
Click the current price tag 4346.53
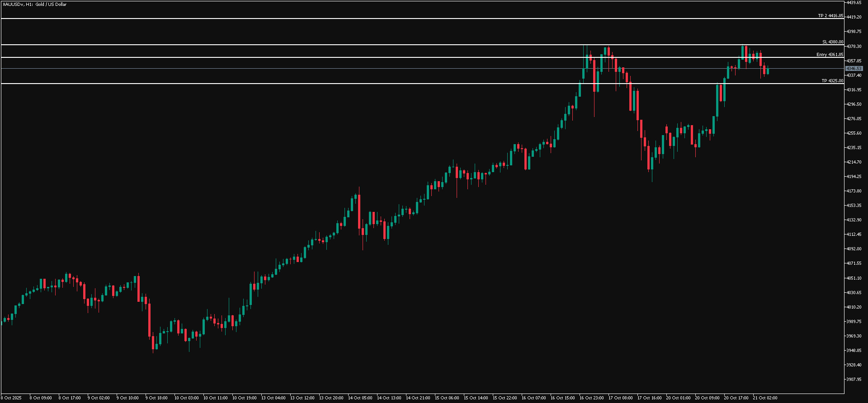click(854, 69)
